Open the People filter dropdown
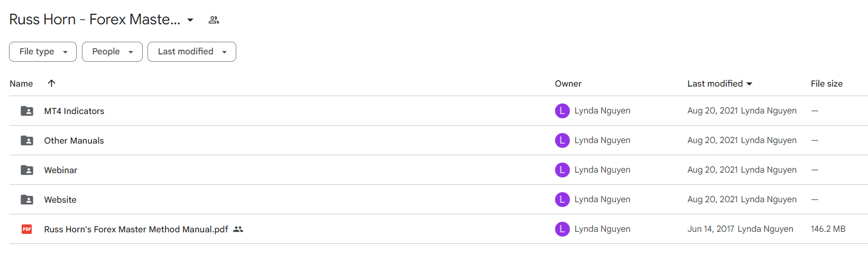The image size is (868, 264). [112, 52]
